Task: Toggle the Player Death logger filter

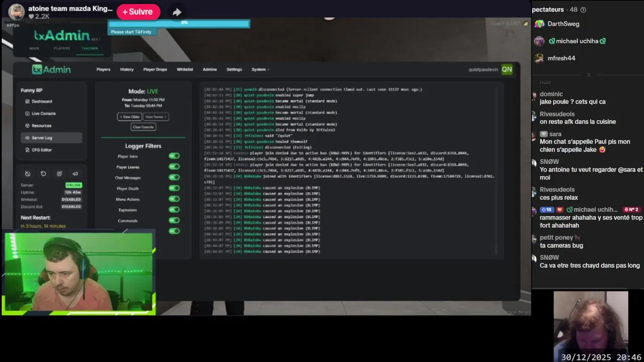Action: [174, 188]
